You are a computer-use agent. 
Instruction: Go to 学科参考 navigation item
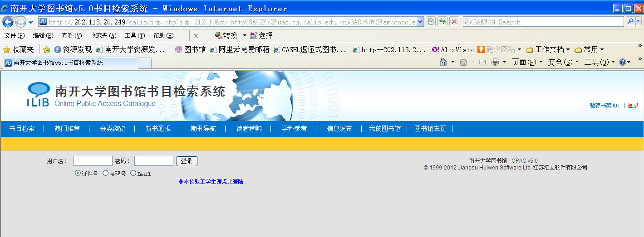pos(294,129)
